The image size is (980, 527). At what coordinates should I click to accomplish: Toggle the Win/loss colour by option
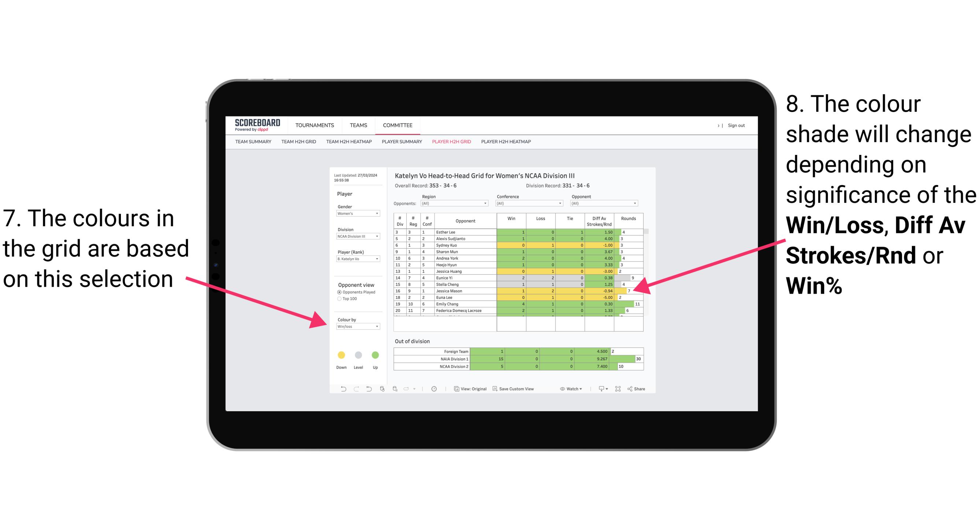tap(357, 327)
